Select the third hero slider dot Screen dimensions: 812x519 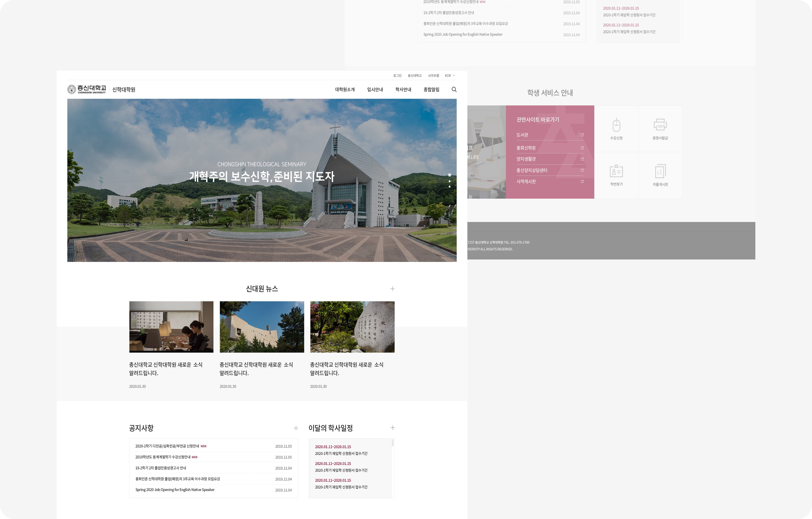(449, 186)
